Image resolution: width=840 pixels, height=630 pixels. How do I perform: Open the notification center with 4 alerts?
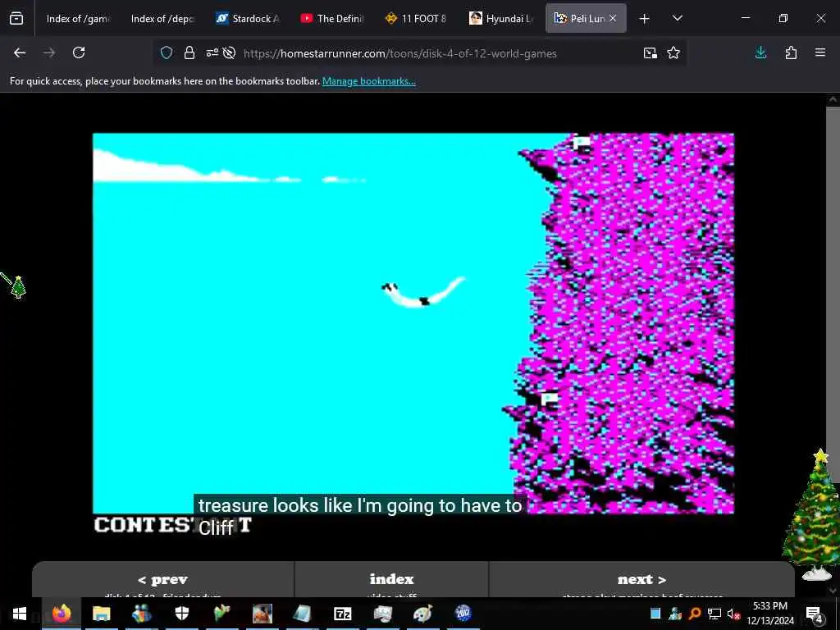click(814, 614)
